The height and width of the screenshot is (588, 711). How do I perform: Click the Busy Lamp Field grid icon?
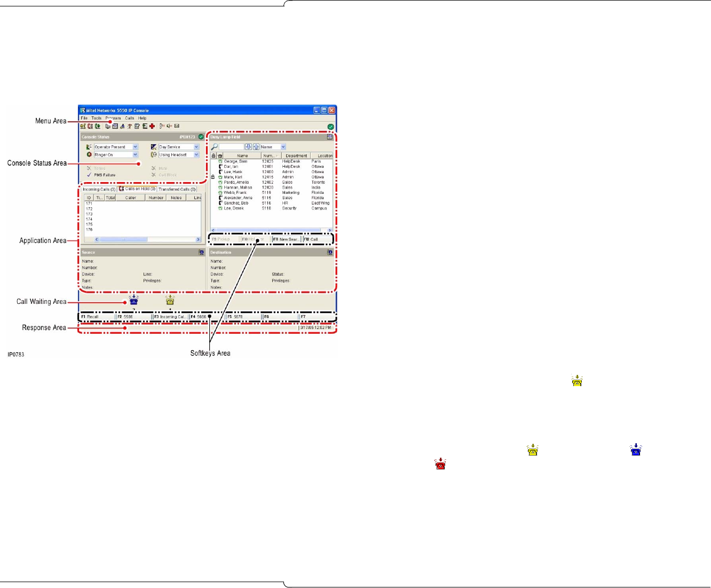[330, 137]
